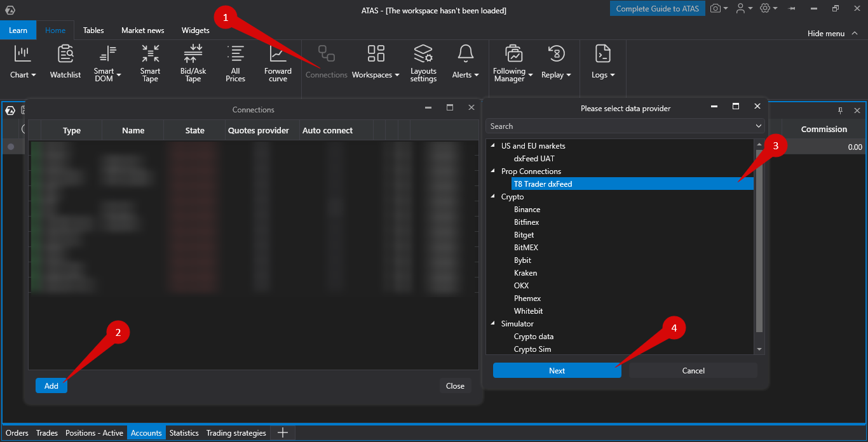
Task: Select Kraken provider
Action: [x=526, y=272]
